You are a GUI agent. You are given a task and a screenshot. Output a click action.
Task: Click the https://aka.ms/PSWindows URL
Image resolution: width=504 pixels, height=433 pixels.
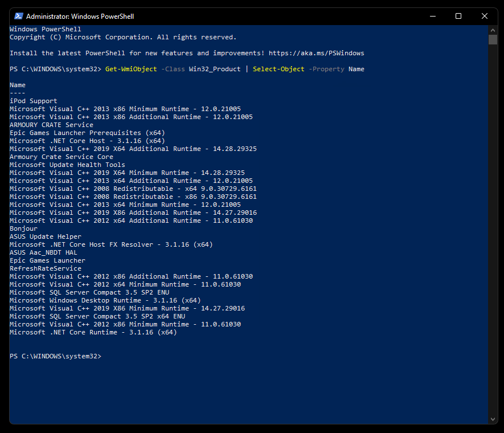[x=316, y=53]
